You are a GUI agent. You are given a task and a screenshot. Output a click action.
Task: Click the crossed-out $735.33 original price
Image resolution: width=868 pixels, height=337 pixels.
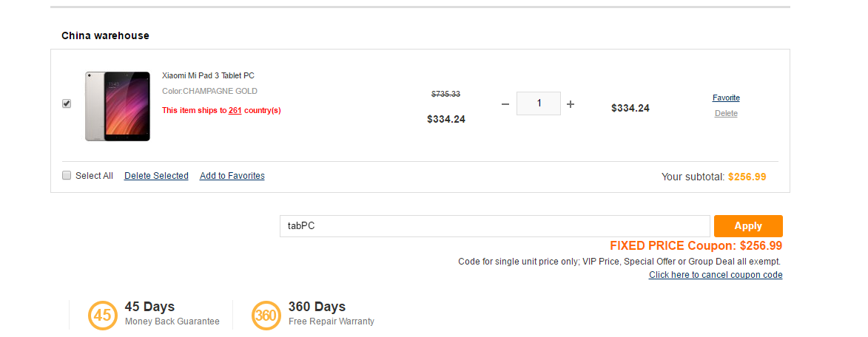pos(446,94)
